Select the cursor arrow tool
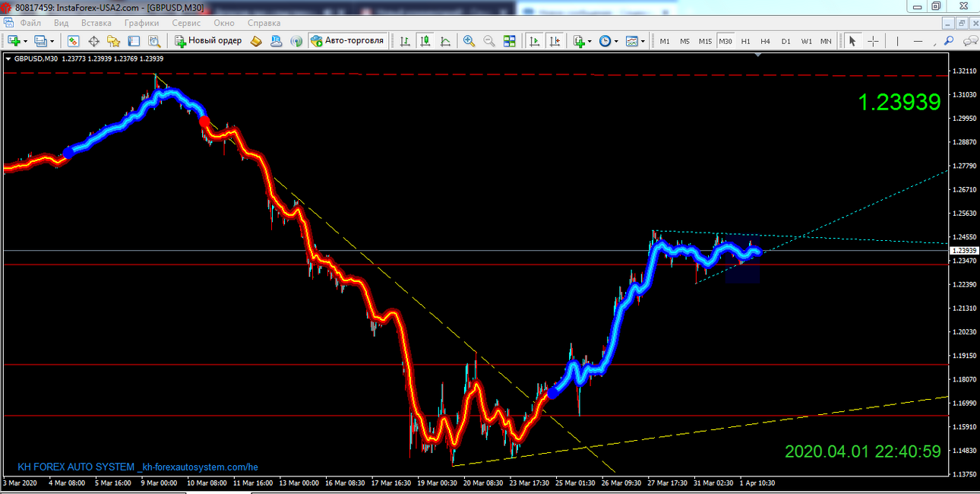Image resolution: width=980 pixels, height=494 pixels. pos(852,41)
